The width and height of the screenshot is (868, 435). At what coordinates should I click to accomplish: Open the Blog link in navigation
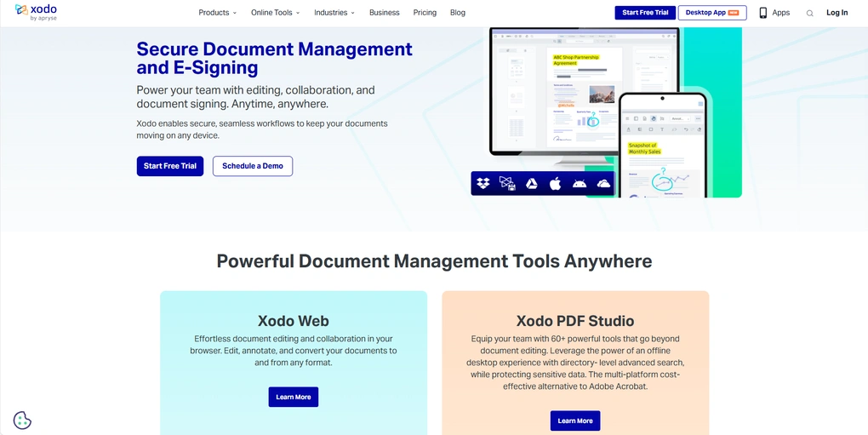pos(458,13)
